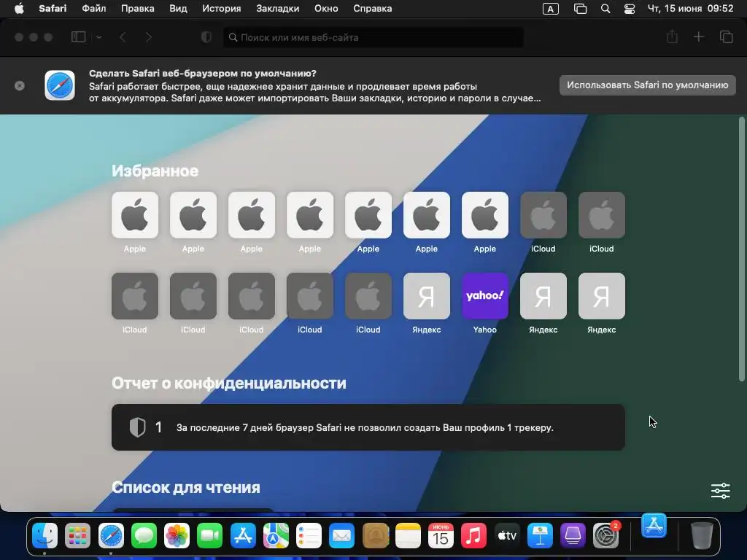Viewport: 747px width, 560px height.
Task: Click 'Использовать Safari по умолчанию' button
Action: click(x=648, y=85)
